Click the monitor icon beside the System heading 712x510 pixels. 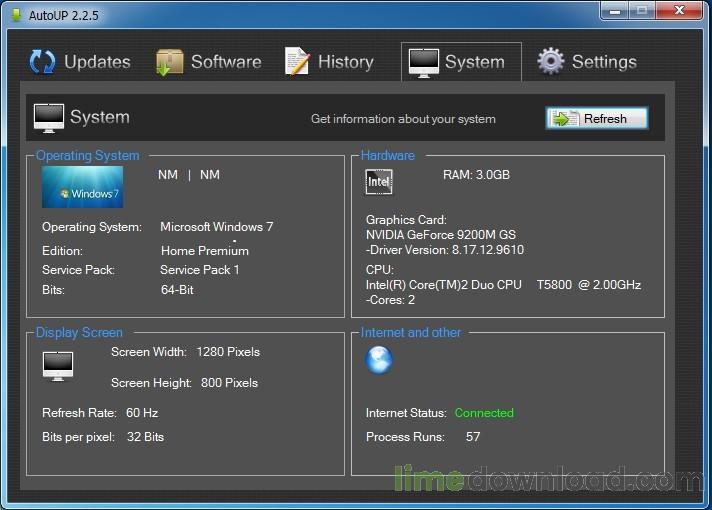pos(49,117)
